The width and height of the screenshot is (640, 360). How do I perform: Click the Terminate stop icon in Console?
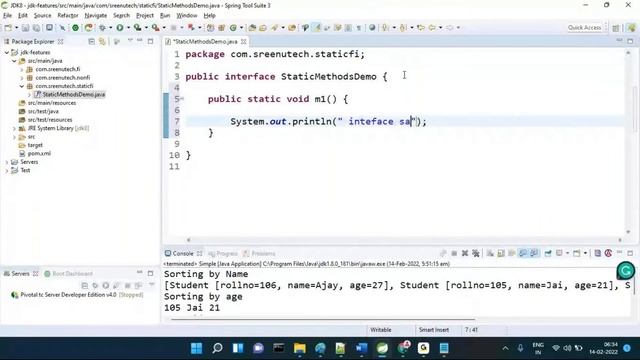[x=454, y=253]
